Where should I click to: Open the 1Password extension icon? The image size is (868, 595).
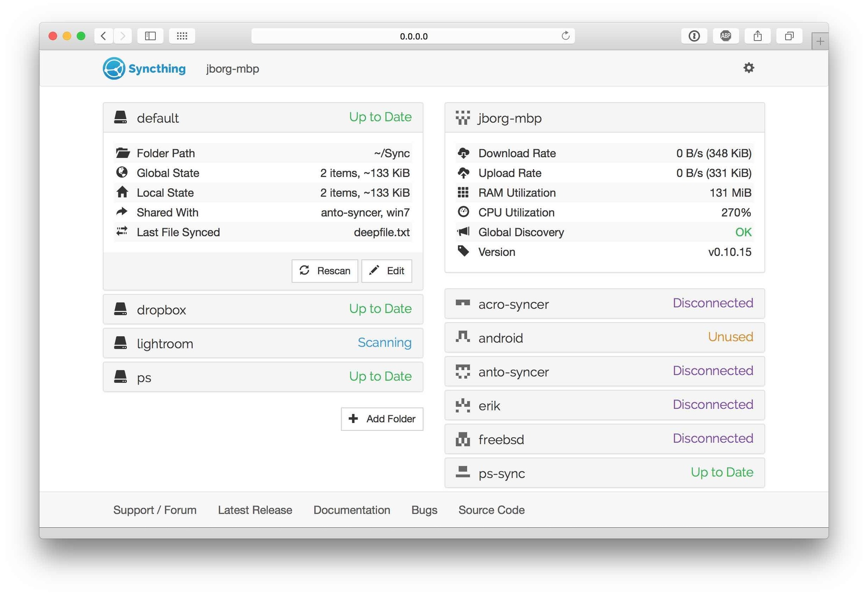694,36
